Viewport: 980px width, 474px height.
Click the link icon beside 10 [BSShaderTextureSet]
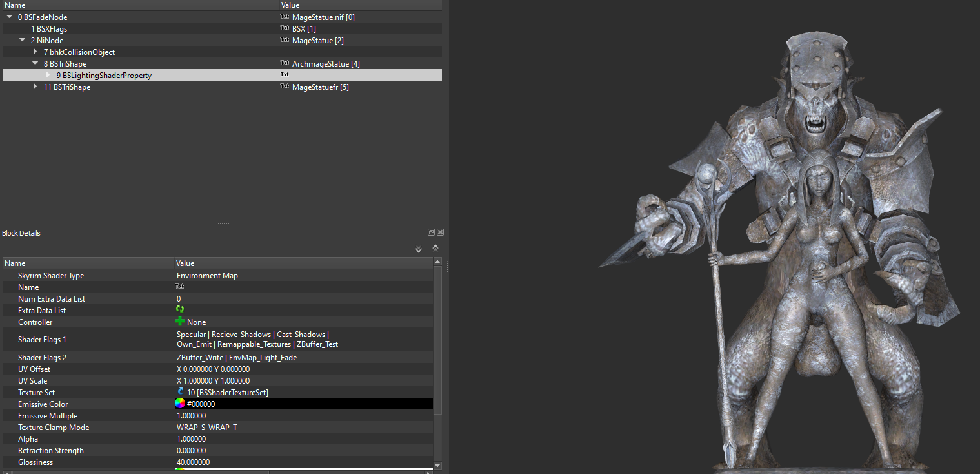[x=180, y=392]
